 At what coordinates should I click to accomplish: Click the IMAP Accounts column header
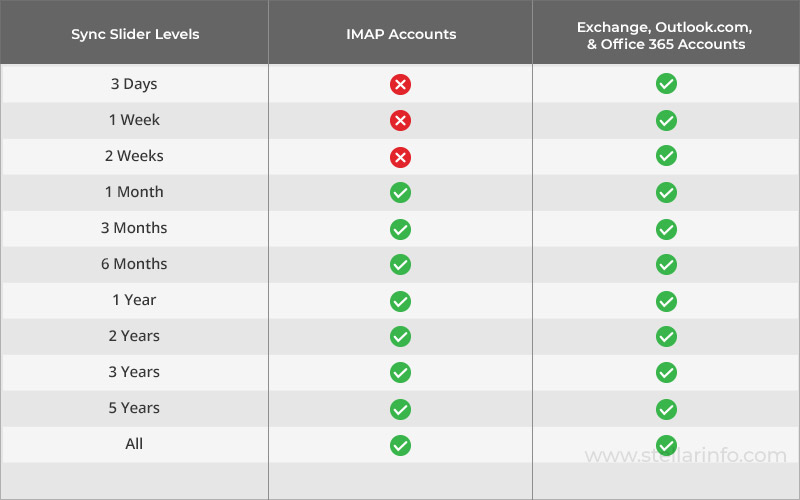pyautogui.click(x=400, y=34)
